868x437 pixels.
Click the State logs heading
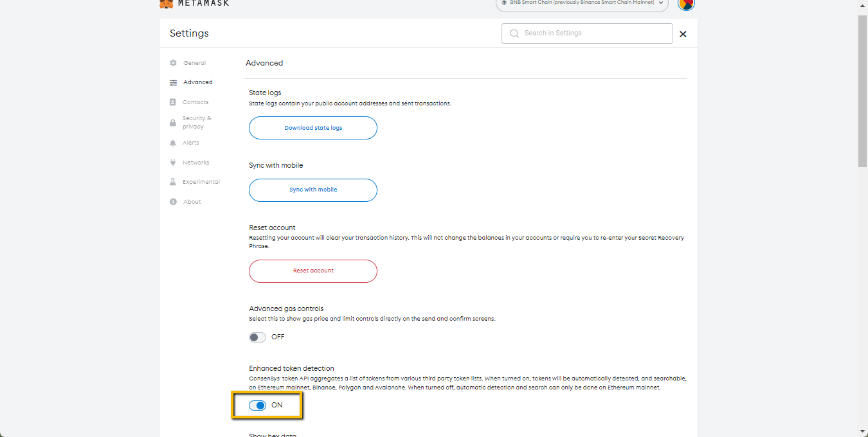(265, 93)
